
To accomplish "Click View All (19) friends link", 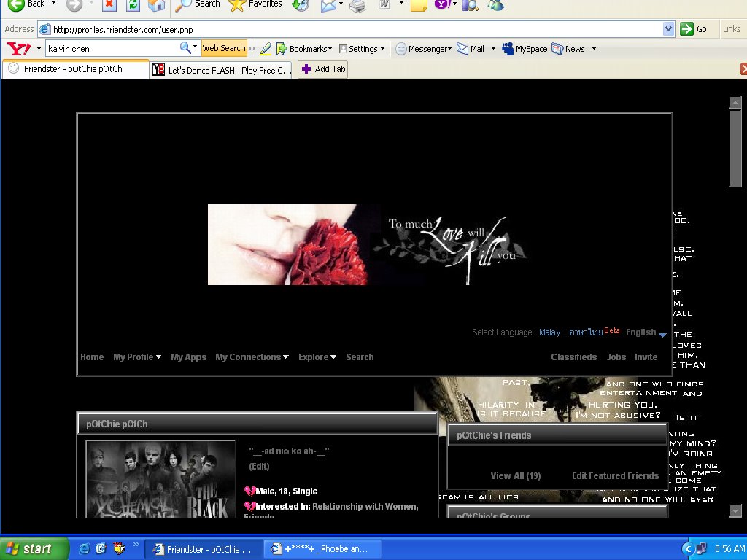I will [516, 475].
